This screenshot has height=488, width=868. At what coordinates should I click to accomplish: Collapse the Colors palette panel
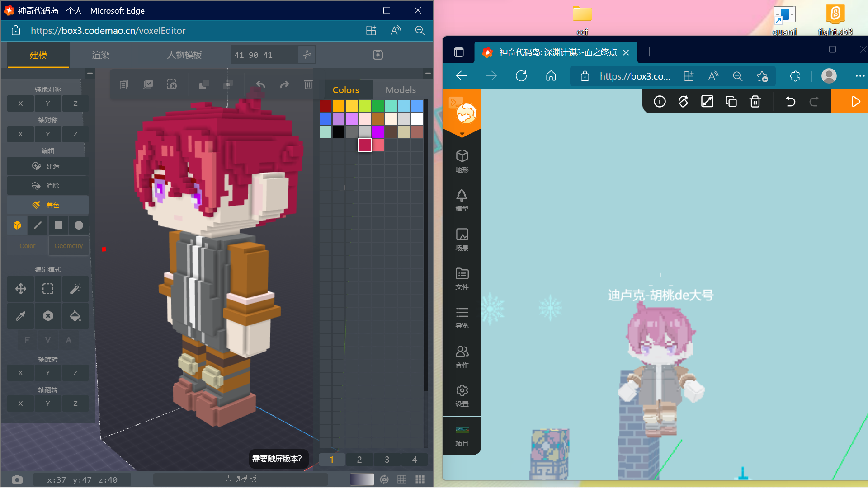pyautogui.click(x=428, y=73)
